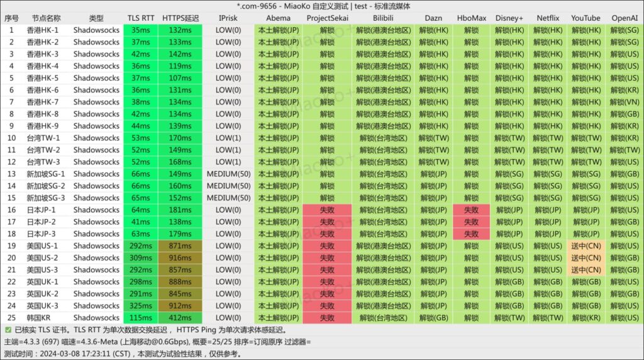Click 解锁(JP) Netflix cell for 日本JP-2
The width and height of the screenshot is (644, 360).
click(548, 222)
